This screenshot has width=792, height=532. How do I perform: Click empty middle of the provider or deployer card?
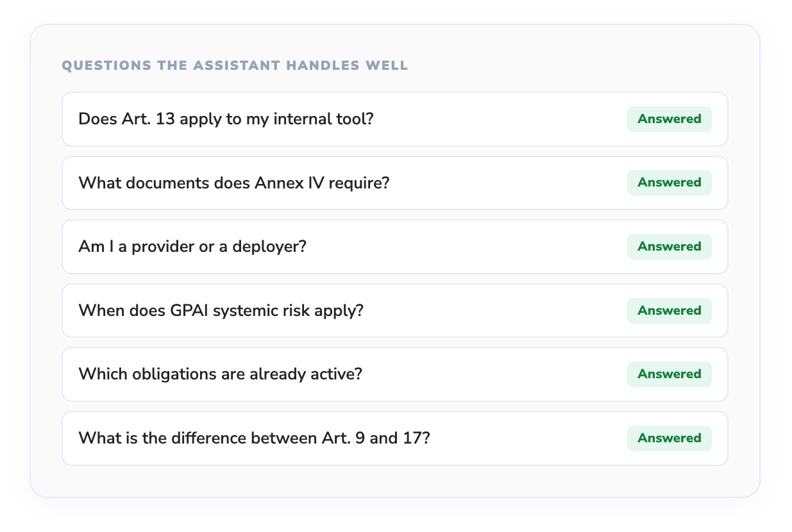(468, 247)
